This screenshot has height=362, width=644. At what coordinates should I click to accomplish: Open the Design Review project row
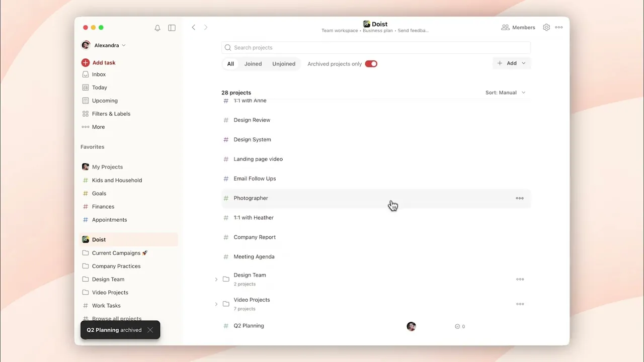pyautogui.click(x=376, y=120)
